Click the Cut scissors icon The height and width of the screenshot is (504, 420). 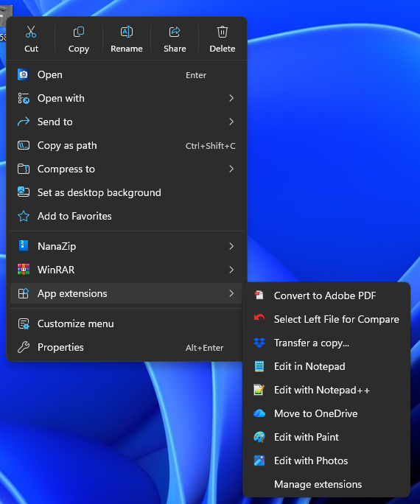(31, 32)
